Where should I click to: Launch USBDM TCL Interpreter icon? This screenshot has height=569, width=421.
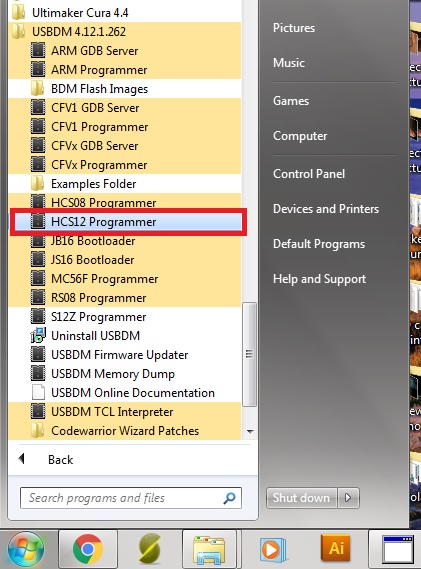38,412
